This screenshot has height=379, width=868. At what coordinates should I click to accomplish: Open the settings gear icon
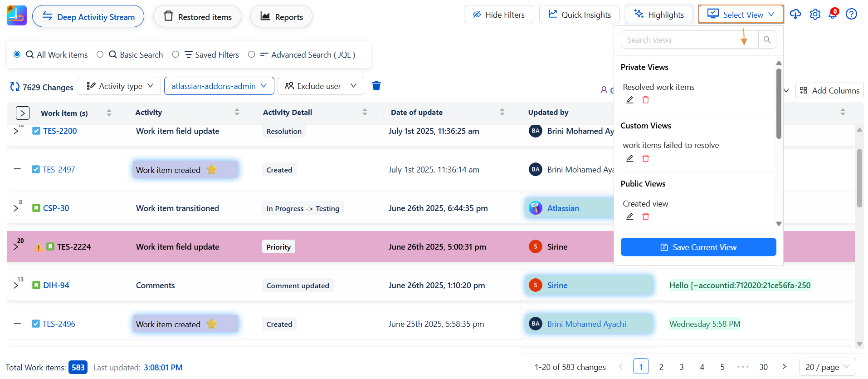coord(815,15)
